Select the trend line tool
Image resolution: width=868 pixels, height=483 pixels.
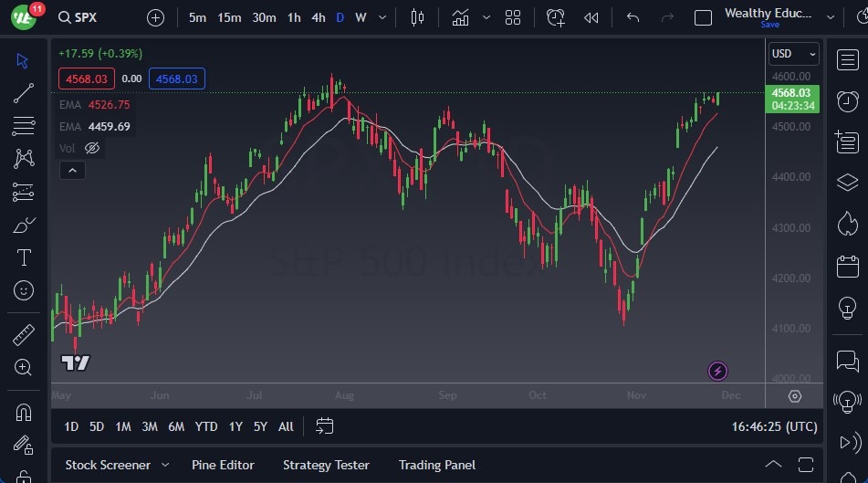click(23, 93)
